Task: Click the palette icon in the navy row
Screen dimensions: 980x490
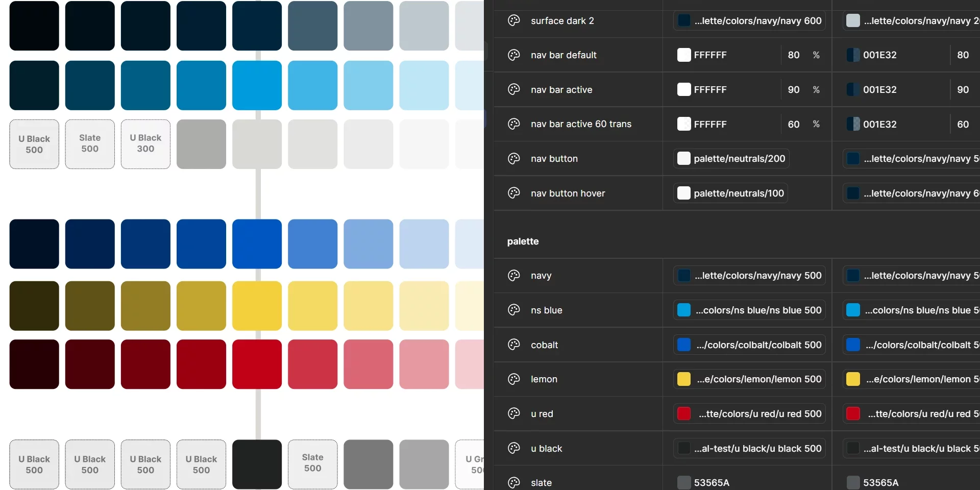Action: (513, 276)
